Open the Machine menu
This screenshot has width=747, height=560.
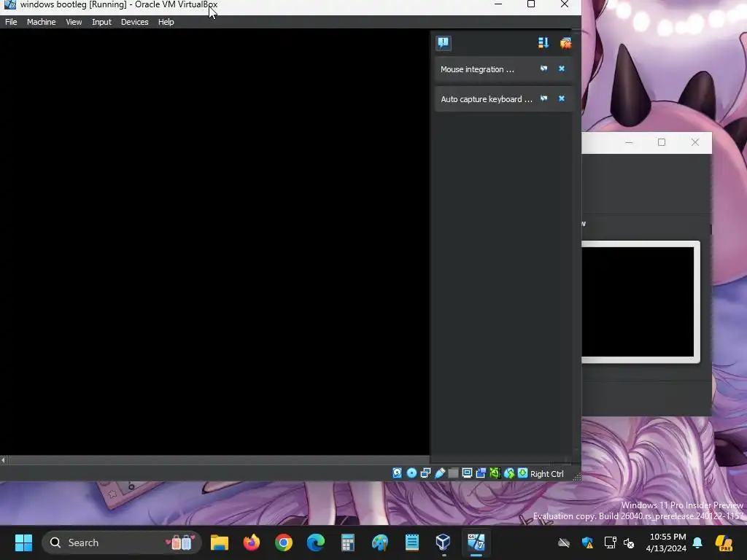[41, 22]
